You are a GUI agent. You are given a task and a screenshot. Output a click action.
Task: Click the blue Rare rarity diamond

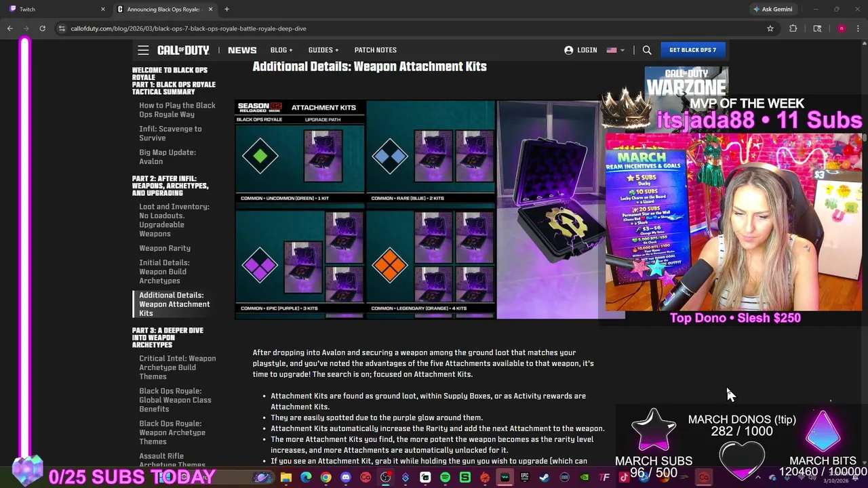pos(390,156)
